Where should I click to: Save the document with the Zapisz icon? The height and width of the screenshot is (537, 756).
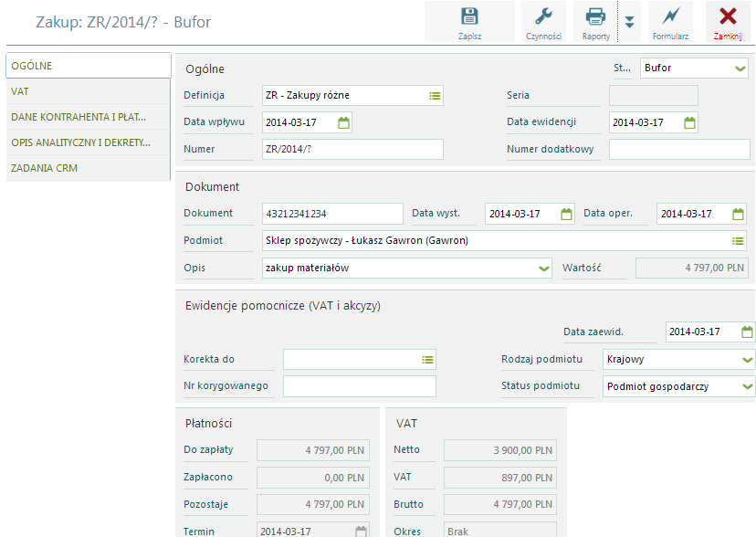(469, 22)
